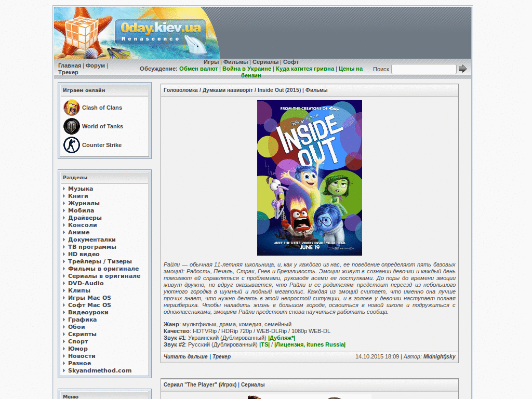532x399 pixels.
Task: Open the Новости section
Action: pyautogui.click(x=82, y=356)
